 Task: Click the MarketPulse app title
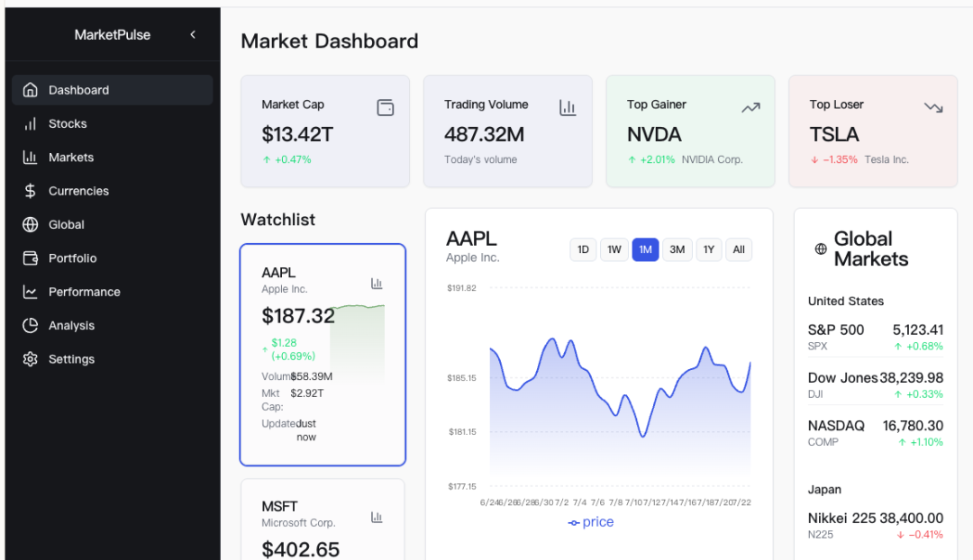(113, 35)
